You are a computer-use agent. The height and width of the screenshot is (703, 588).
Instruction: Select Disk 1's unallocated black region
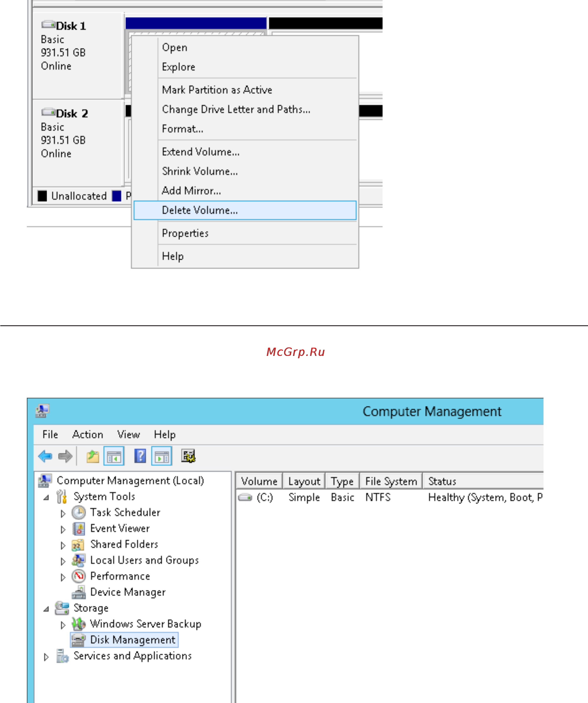(325, 23)
